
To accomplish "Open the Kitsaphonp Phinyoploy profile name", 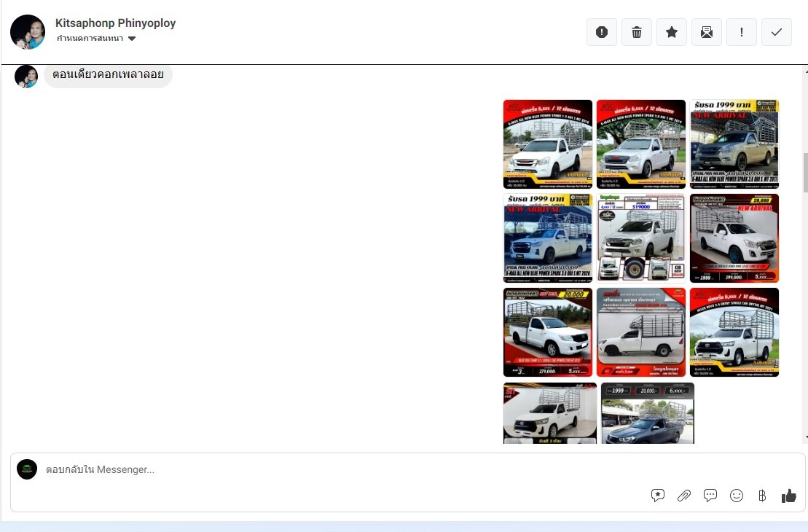I will (115, 23).
